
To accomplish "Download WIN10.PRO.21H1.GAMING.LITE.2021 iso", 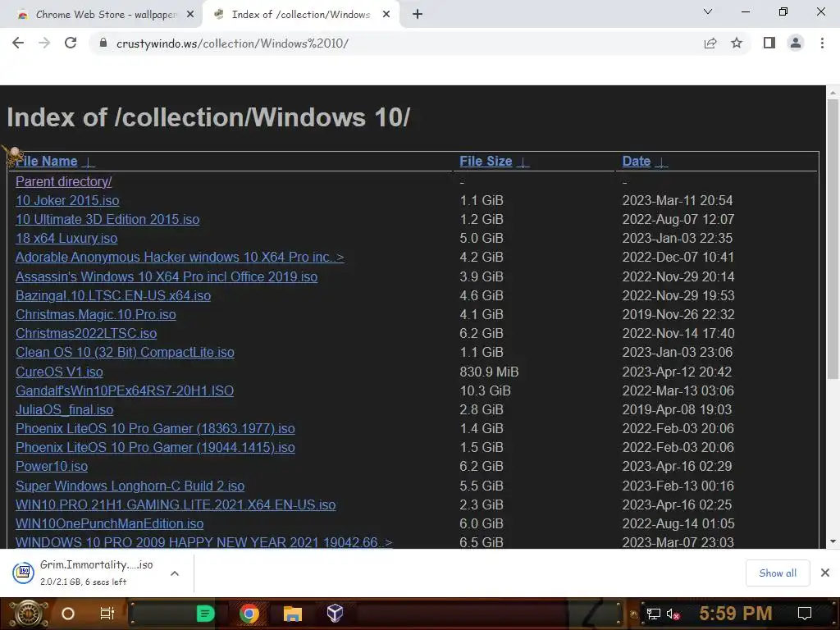I will pos(176,504).
